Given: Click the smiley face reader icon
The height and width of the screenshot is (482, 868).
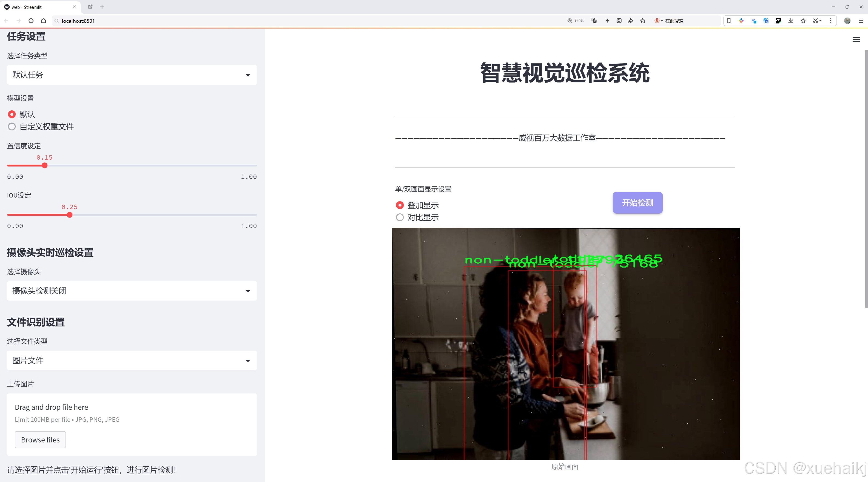Looking at the screenshot, I should tap(619, 21).
